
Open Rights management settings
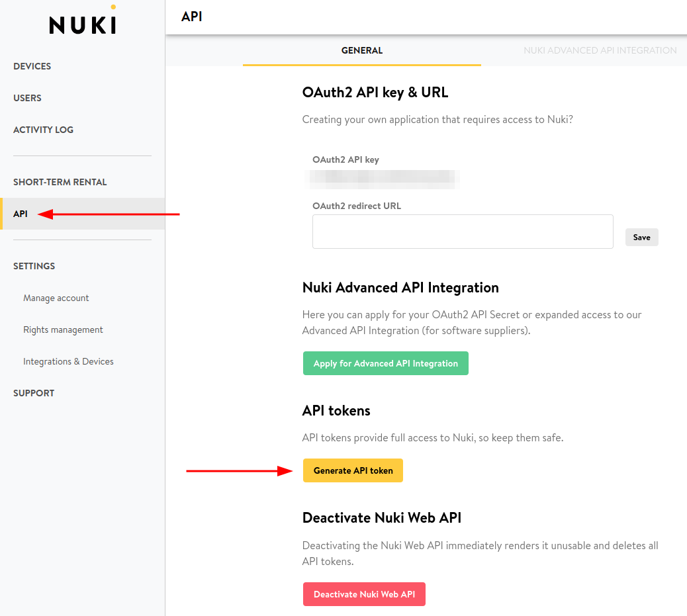coord(63,330)
